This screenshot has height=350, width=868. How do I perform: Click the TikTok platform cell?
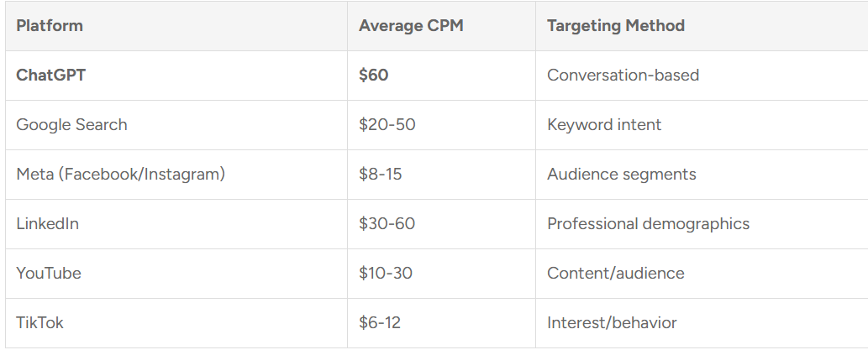(39, 323)
